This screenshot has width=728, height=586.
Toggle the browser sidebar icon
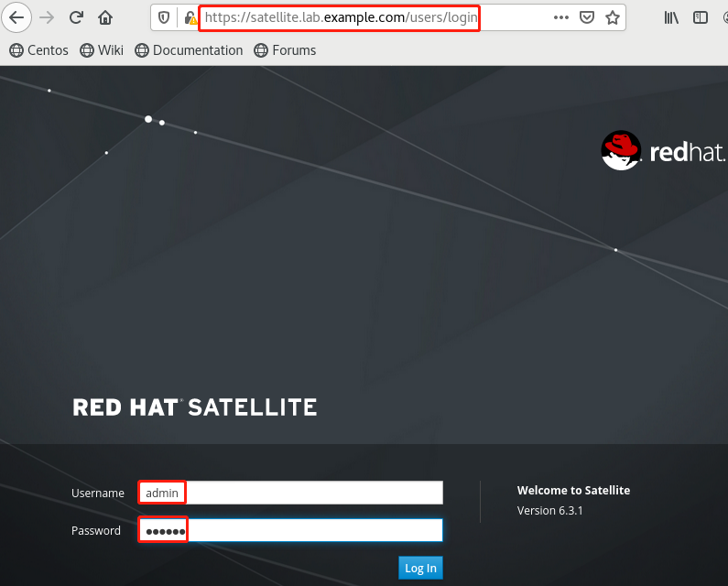(x=701, y=17)
